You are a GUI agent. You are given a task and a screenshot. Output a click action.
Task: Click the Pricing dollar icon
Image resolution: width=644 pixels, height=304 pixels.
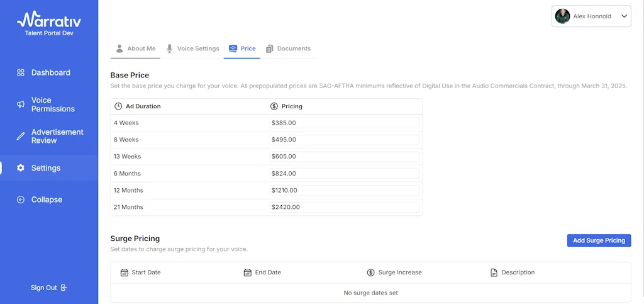point(274,106)
